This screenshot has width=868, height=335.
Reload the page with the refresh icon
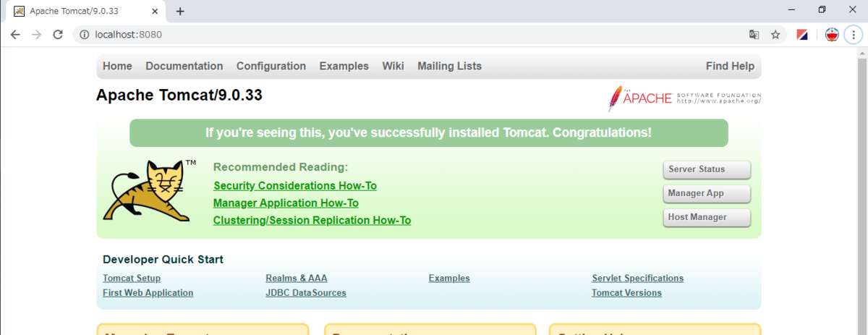click(x=58, y=35)
